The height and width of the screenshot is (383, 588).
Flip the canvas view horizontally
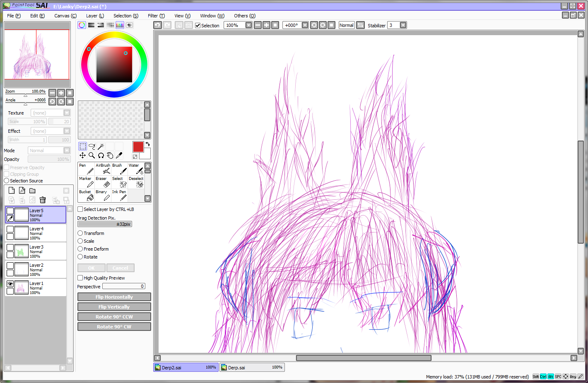[x=361, y=25]
